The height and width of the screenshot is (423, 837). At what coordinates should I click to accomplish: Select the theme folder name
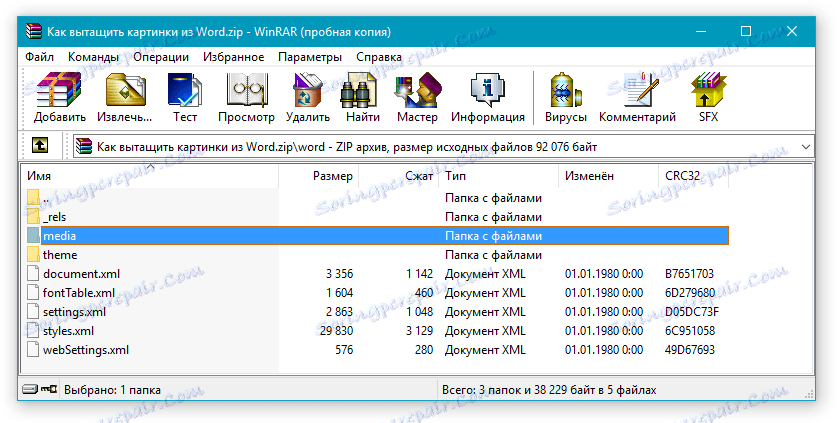(x=60, y=255)
